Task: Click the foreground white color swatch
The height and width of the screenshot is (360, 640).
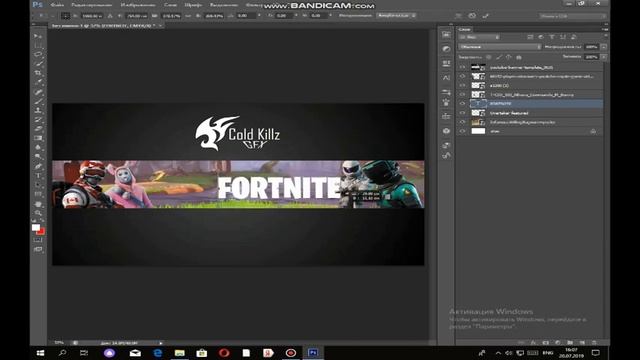Action: [x=36, y=227]
